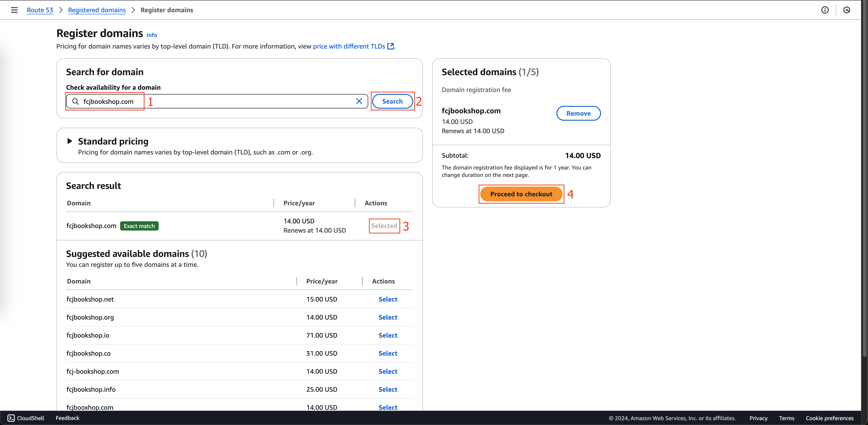Select fcjbookshop.org domain
Image resolution: width=868 pixels, height=425 pixels.
[x=388, y=317]
